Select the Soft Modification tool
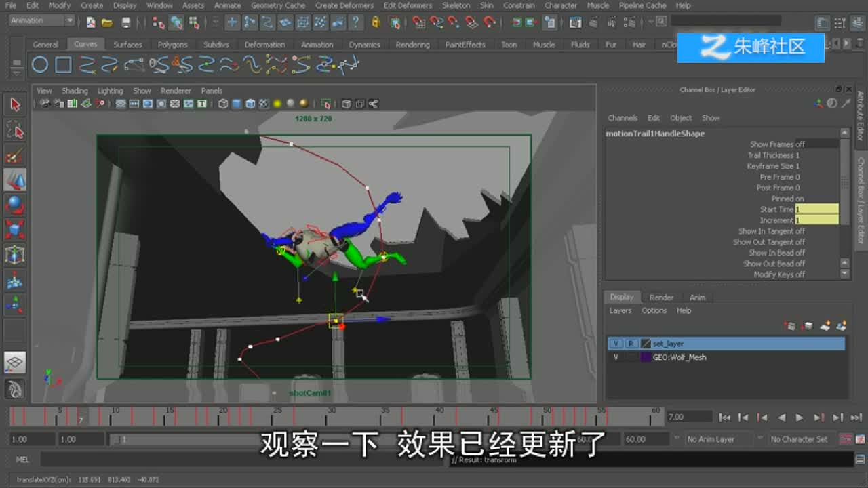 [15, 280]
